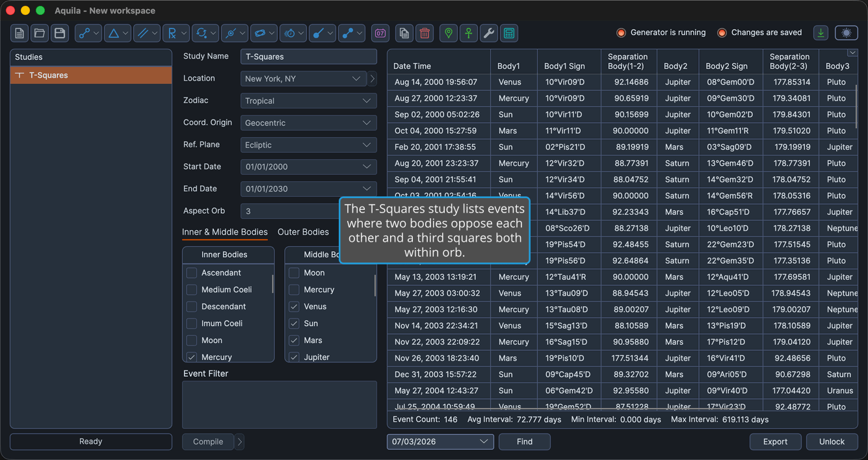Viewport: 868px width, 460px height.
Task: Expand the Coord. Origin Geocentric dropdown
Action: click(309, 123)
